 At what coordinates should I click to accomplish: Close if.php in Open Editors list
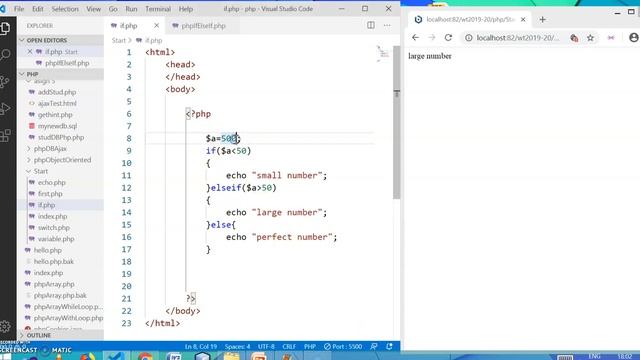[30, 52]
